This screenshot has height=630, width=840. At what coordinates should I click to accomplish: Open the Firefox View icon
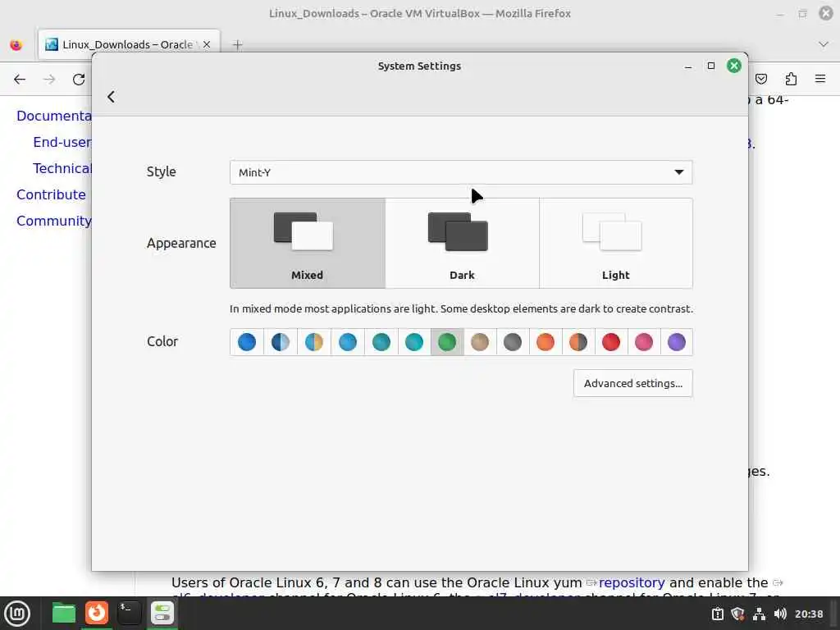[x=16, y=45]
